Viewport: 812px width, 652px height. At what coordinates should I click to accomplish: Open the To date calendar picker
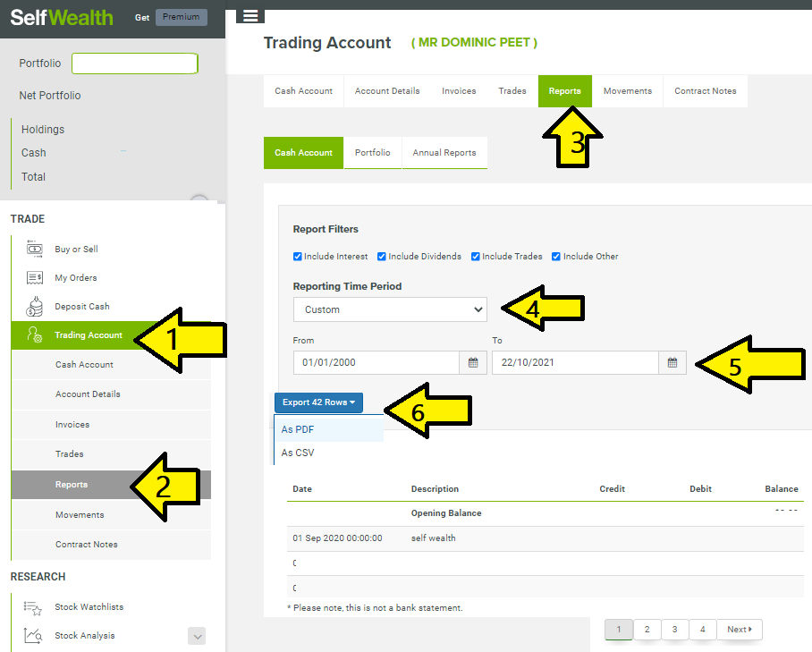click(x=672, y=362)
